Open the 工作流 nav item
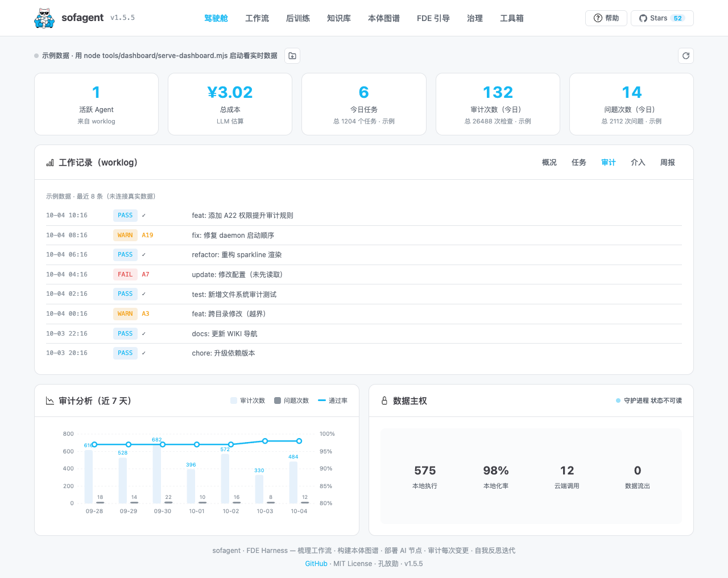This screenshot has height=578, width=728. 257,18
